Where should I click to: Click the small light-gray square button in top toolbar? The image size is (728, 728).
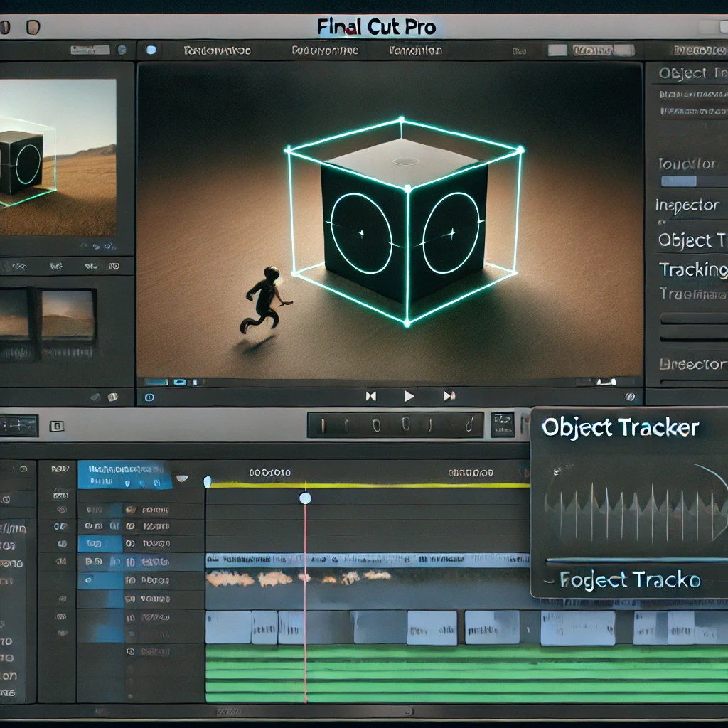click(x=557, y=50)
